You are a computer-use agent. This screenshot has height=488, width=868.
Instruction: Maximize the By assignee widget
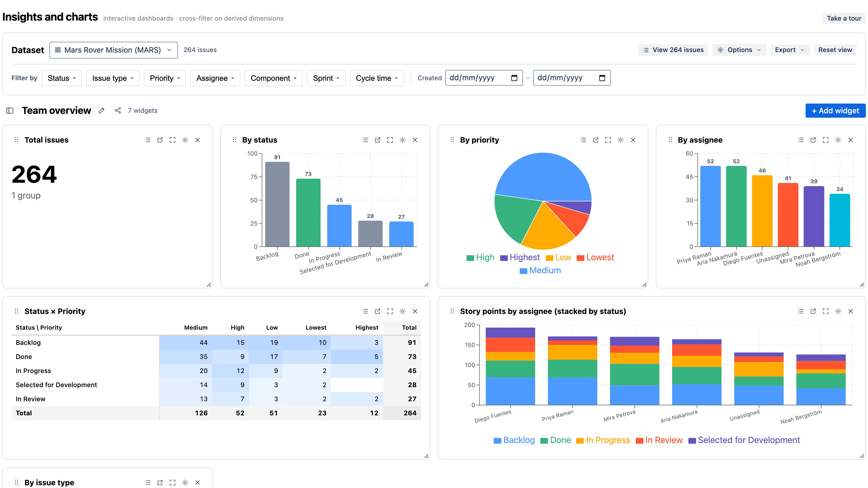pos(826,140)
